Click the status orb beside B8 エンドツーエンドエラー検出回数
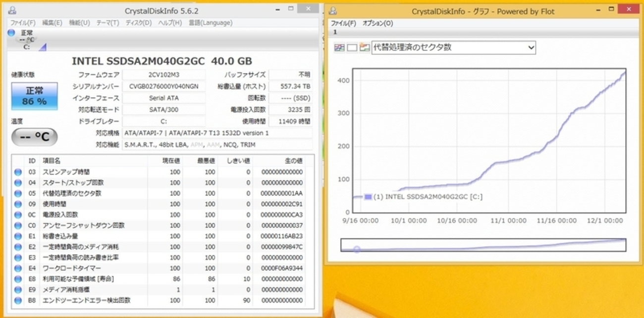The image size is (644, 318). (18, 300)
